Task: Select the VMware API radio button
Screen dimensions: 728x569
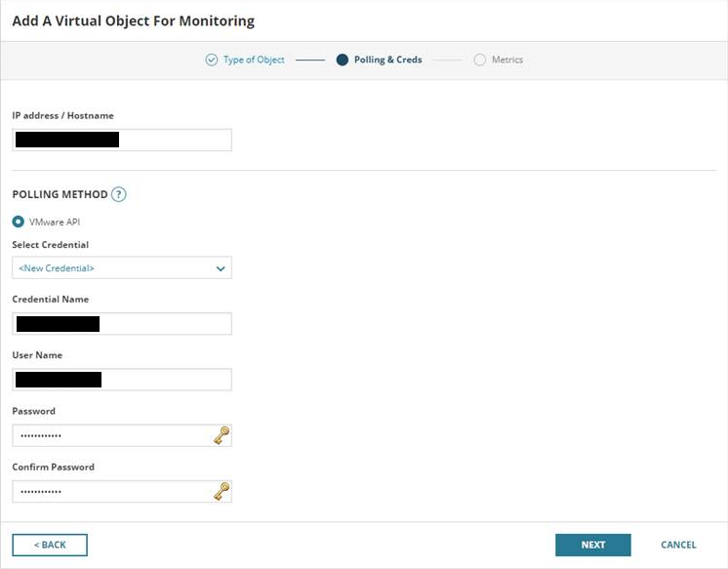Action: tap(19, 222)
